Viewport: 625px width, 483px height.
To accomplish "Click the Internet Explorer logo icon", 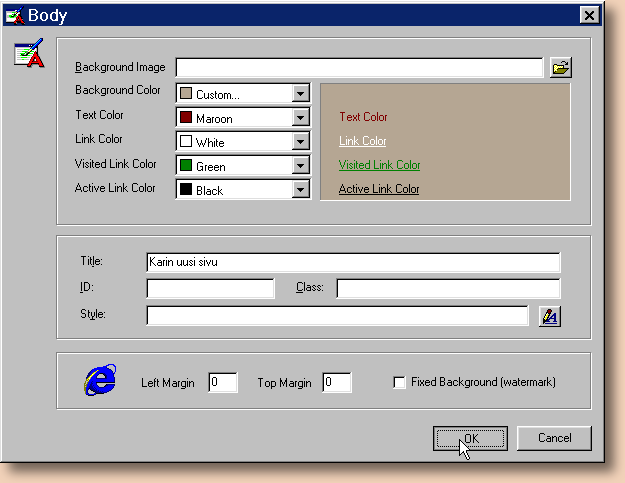I will 100,381.
